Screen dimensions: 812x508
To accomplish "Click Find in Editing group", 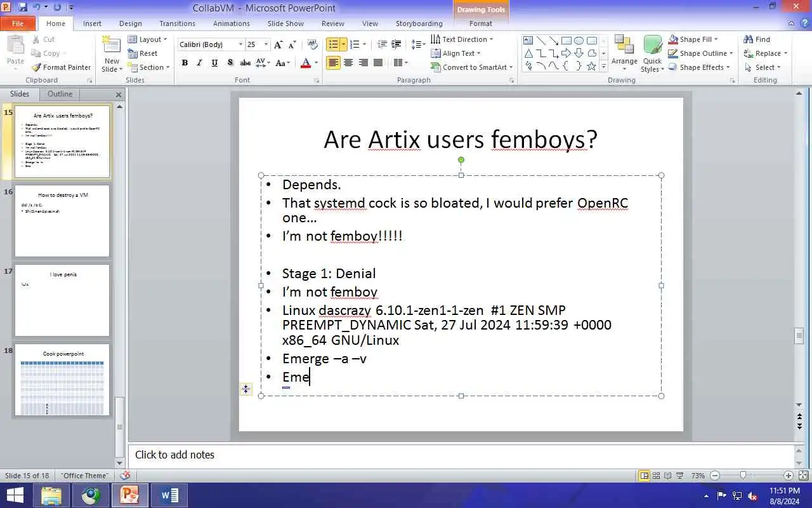I will click(756, 39).
